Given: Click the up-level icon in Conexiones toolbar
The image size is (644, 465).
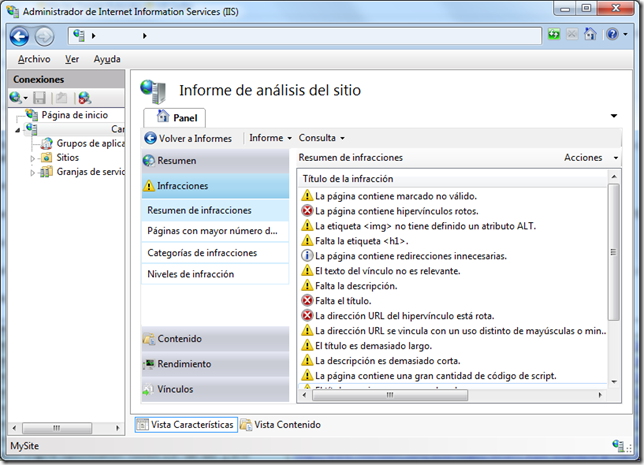Looking at the screenshot, I should coord(62,98).
